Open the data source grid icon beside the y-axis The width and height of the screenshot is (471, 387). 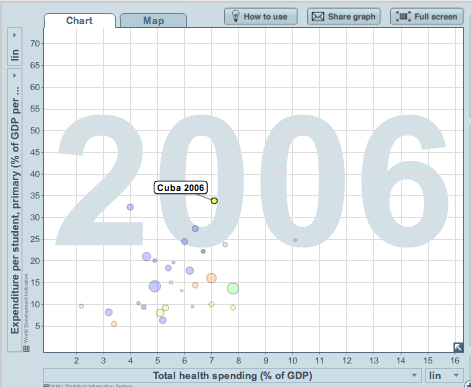click(x=26, y=349)
